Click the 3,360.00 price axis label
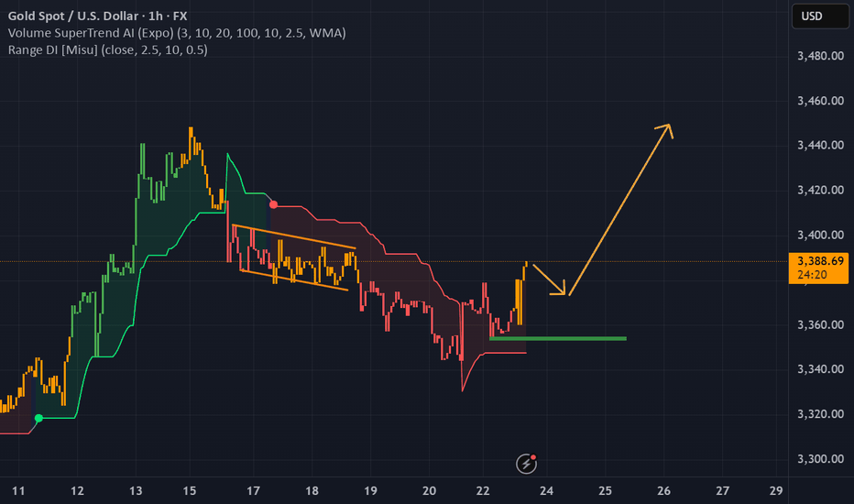Image resolution: width=854 pixels, height=504 pixels. (x=820, y=324)
